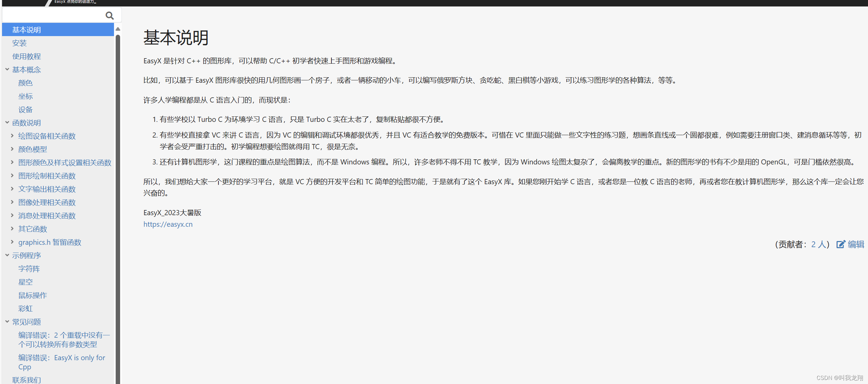Open the 鼠标操作 example
Screen dimensions: 868x384
click(x=33, y=295)
